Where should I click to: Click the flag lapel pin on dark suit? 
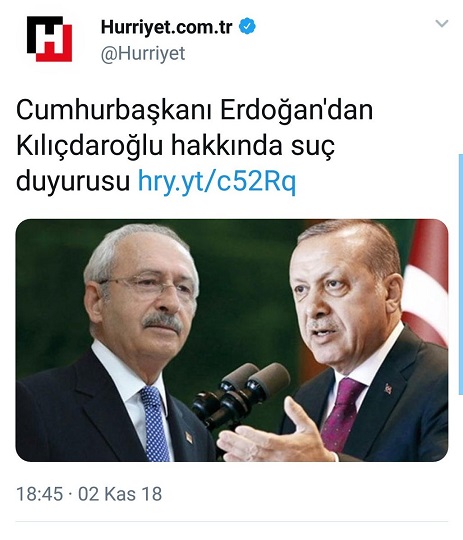pos(388,388)
